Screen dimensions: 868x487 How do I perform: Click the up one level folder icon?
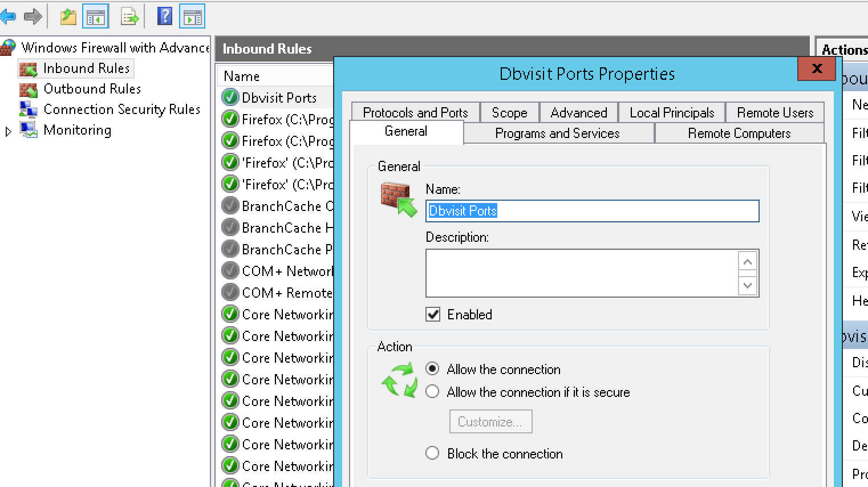(x=68, y=17)
